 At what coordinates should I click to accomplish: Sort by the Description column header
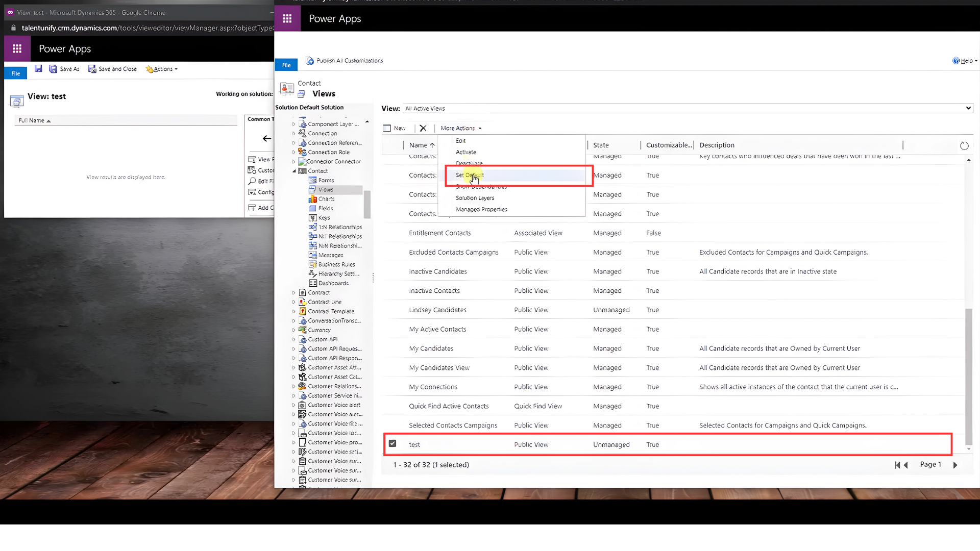coord(717,145)
